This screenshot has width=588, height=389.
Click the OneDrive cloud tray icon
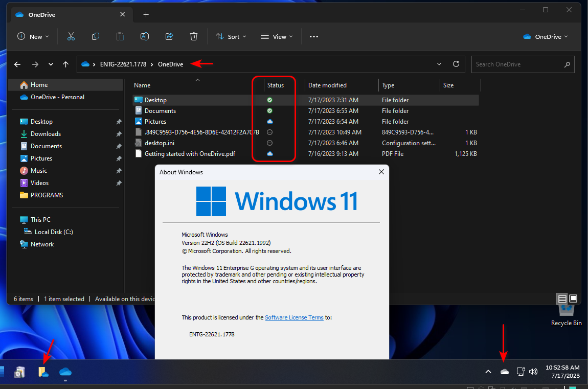(x=505, y=372)
